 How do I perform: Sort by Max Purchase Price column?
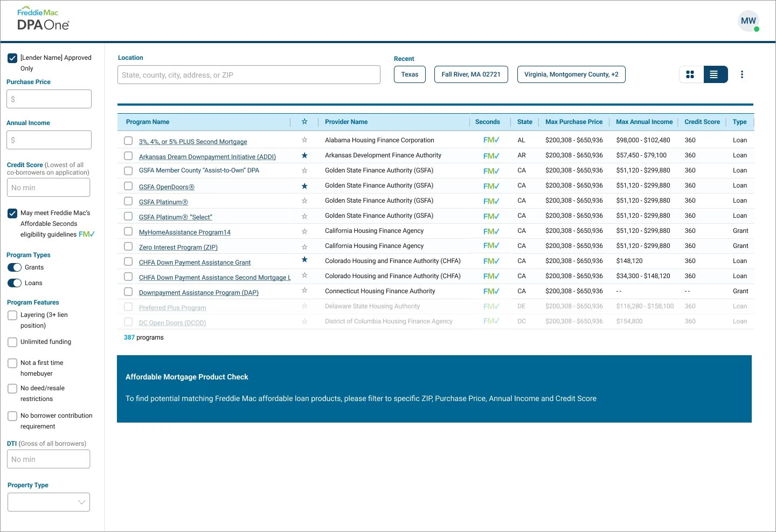point(574,122)
